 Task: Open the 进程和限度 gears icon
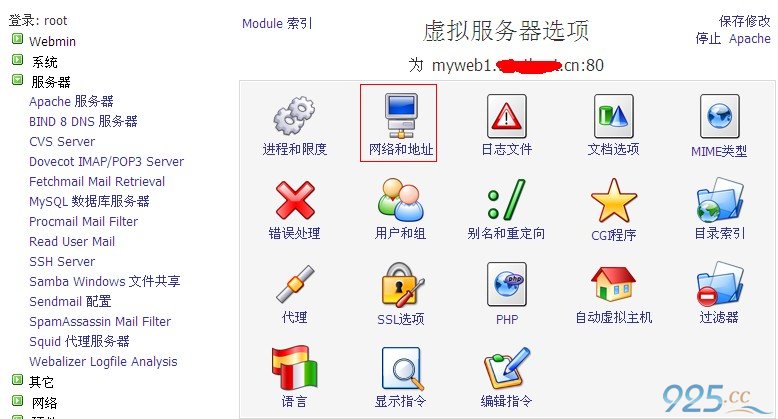pos(294,116)
